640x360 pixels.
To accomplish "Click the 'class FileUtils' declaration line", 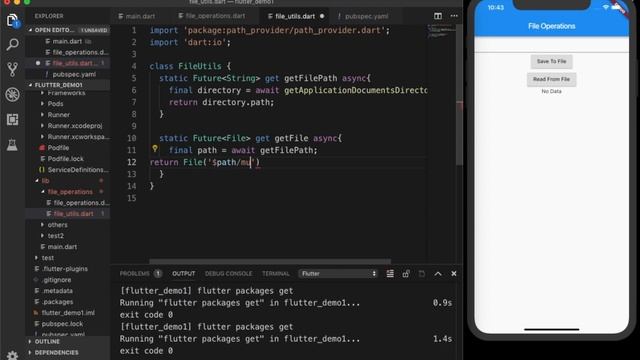I will [190, 66].
